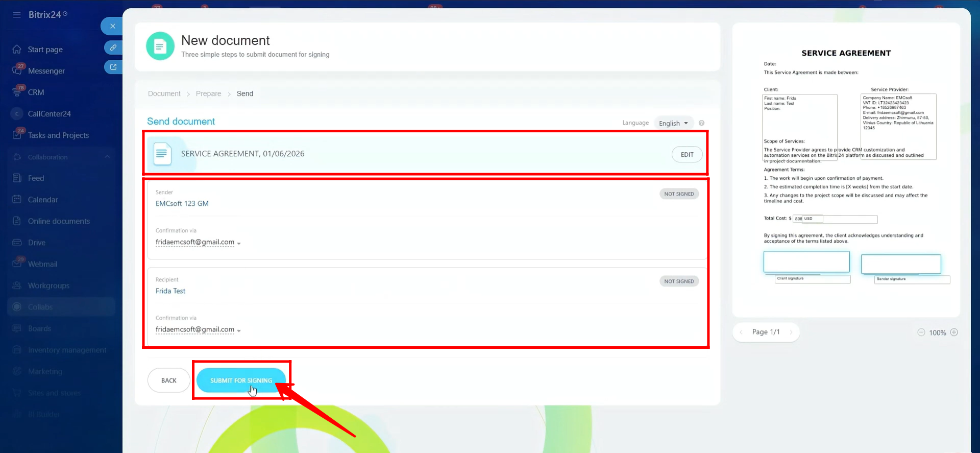980x453 pixels.
Task: Click the Frida Test recipient link
Action: coord(170,291)
